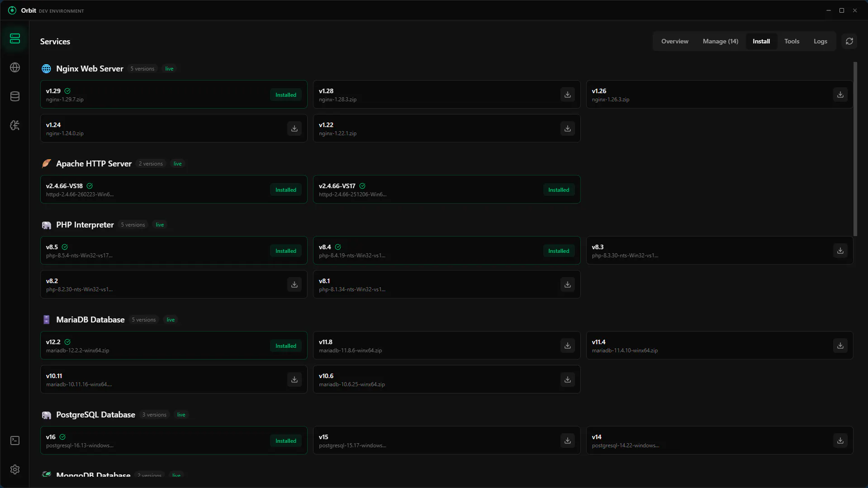Download MariaDB v10.6
This screenshot has height=488, width=868.
pos(567,379)
